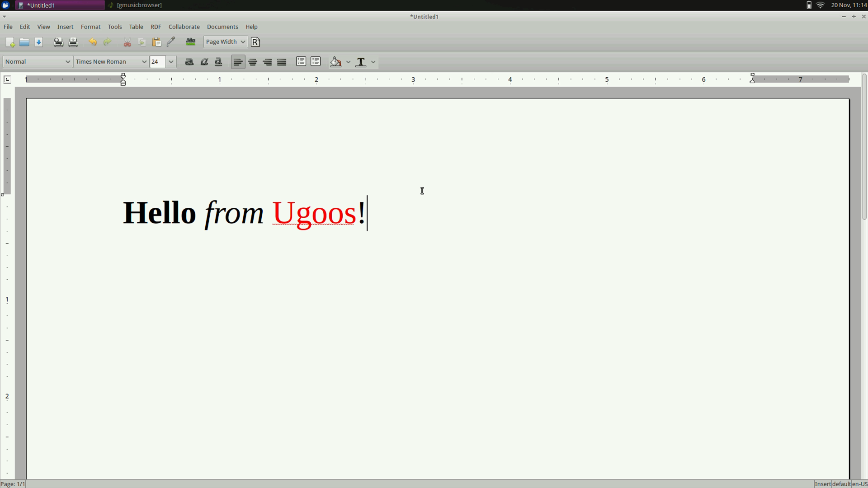The image size is (868, 488).
Task: Open print preview with the second printer icon
Action: click(x=73, y=42)
